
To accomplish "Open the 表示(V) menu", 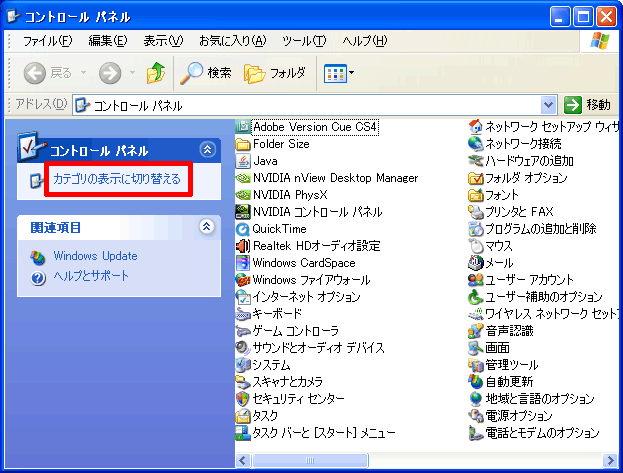I will coord(163,41).
